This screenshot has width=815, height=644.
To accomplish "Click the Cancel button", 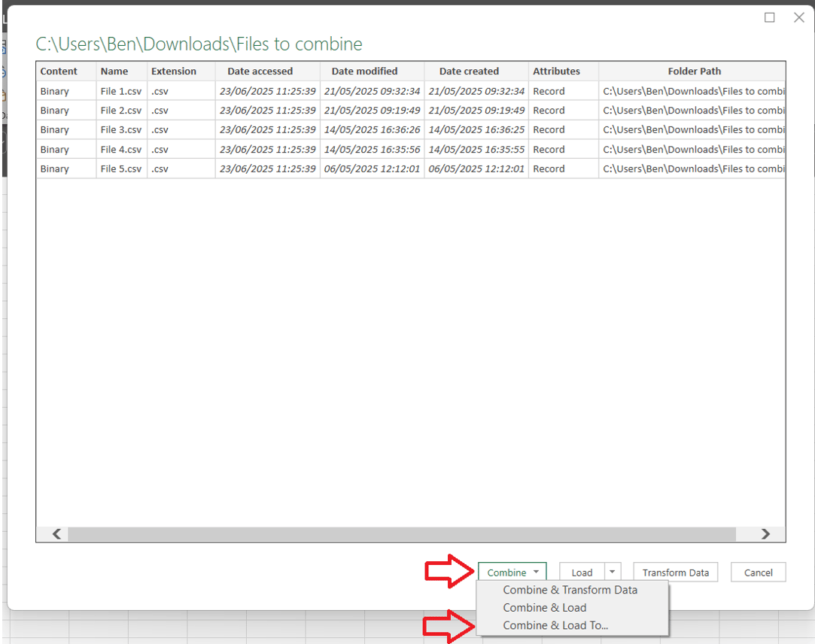I will coord(758,572).
